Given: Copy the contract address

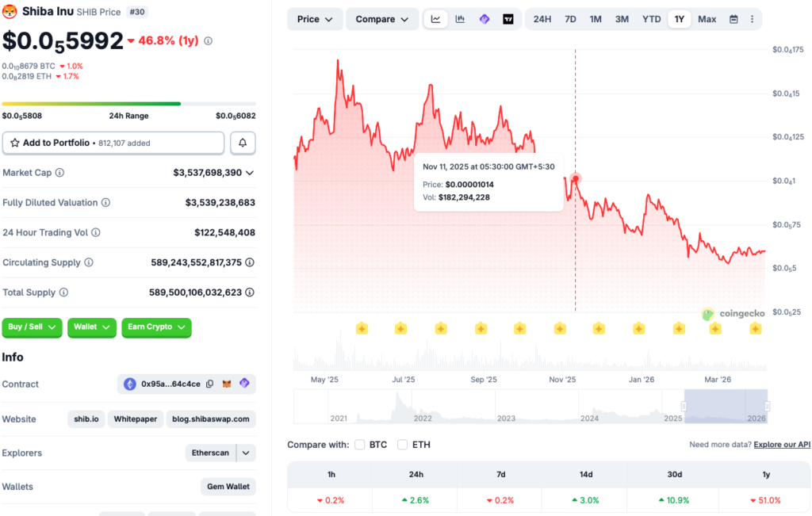Looking at the screenshot, I should (209, 384).
